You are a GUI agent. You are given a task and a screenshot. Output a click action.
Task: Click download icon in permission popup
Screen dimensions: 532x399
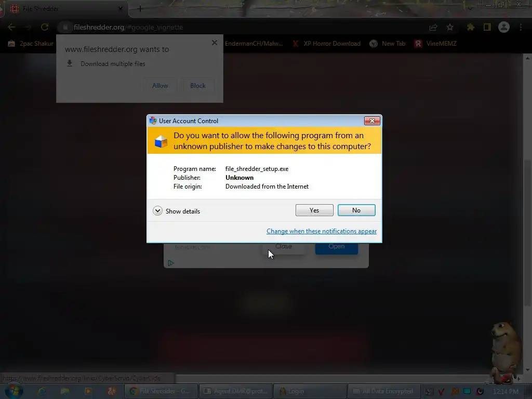[x=70, y=63]
